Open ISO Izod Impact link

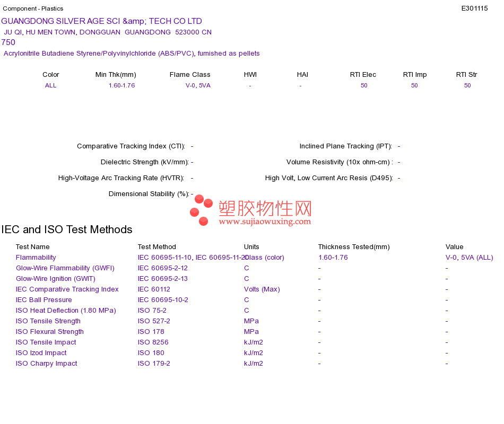[x=41, y=353]
